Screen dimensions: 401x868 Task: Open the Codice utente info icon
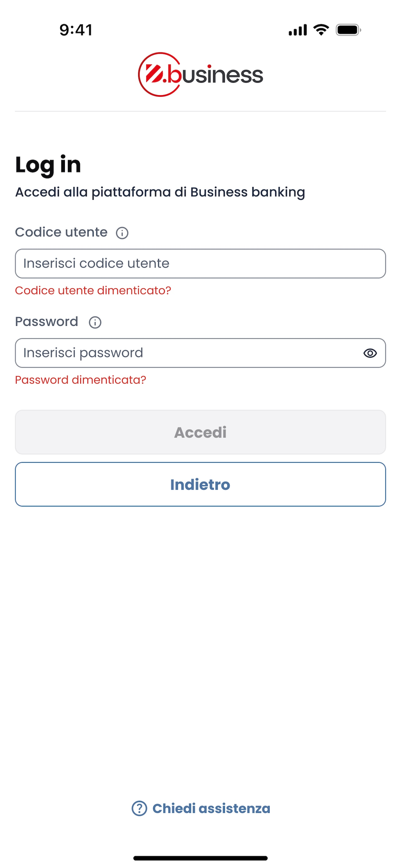click(x=122, y=233)
